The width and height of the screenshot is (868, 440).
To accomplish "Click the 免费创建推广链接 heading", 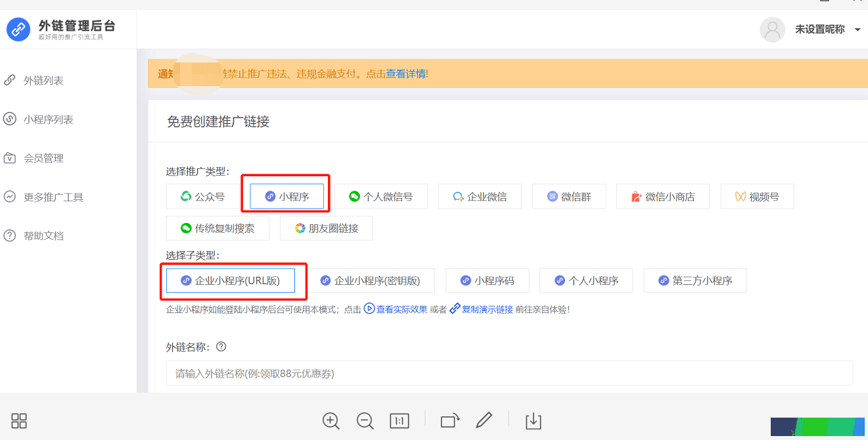I will (x=218, y=122).
